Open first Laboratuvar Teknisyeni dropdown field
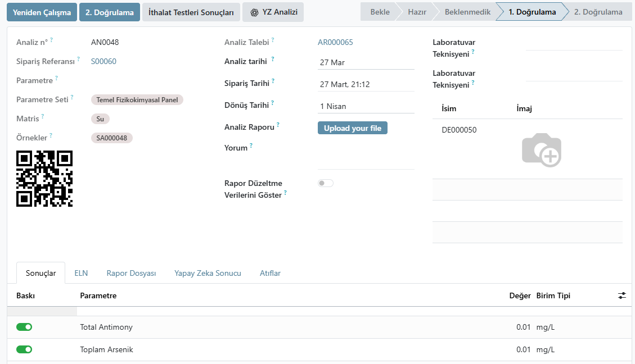The image size is (635, 364). (x=574, y=45)
